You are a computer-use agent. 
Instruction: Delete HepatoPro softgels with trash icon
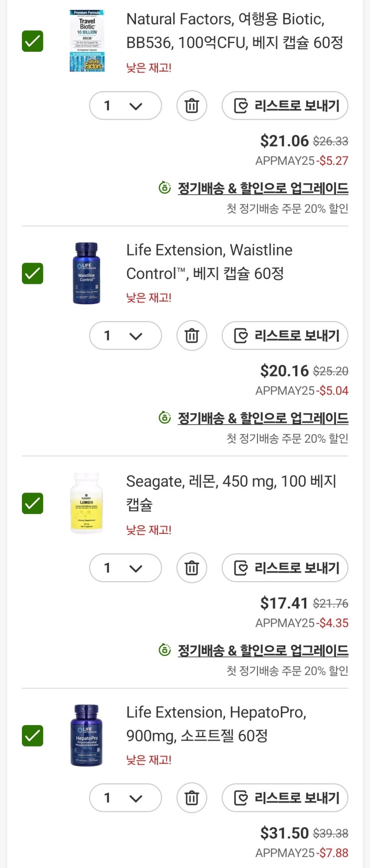192,798
